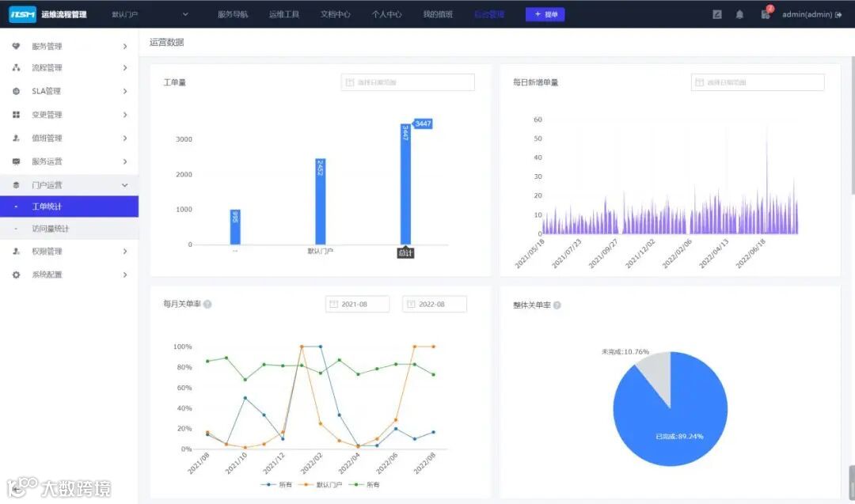Click the 2022-08 end month field
The height and width of the screenshot is (504, 855).
pos(434,304)
